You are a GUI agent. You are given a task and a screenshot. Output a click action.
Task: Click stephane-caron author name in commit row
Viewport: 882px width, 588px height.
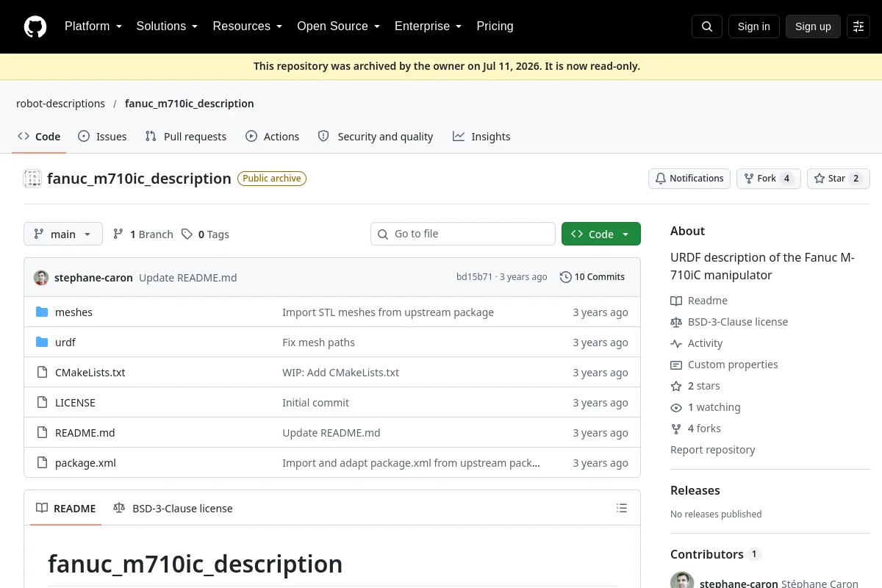point(93,278)
